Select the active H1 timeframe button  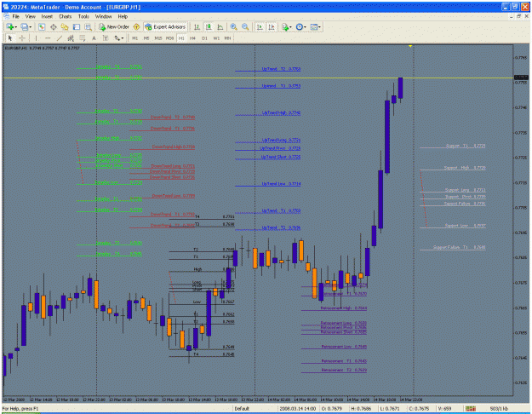(181, 38)
